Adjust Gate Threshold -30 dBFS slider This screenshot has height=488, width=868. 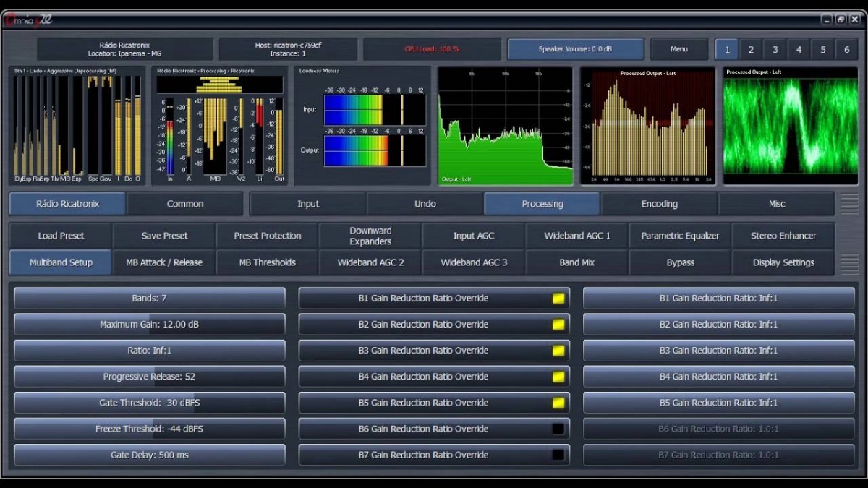point(150,403)
